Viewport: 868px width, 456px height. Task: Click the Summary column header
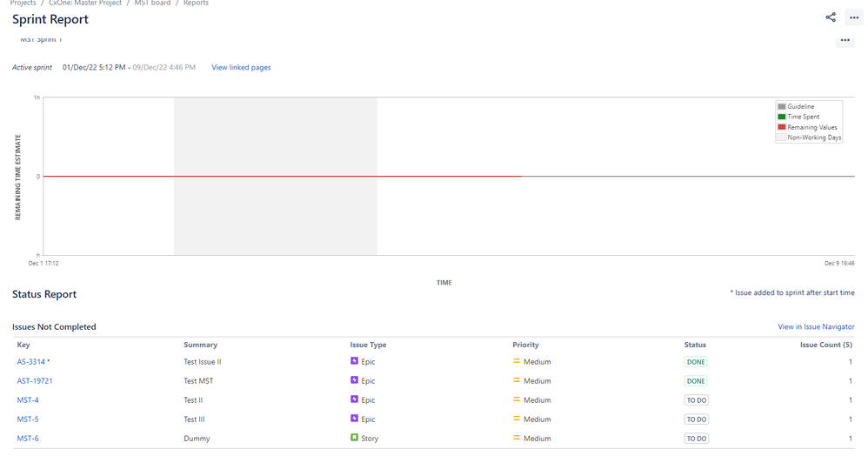tap(200, 345)
